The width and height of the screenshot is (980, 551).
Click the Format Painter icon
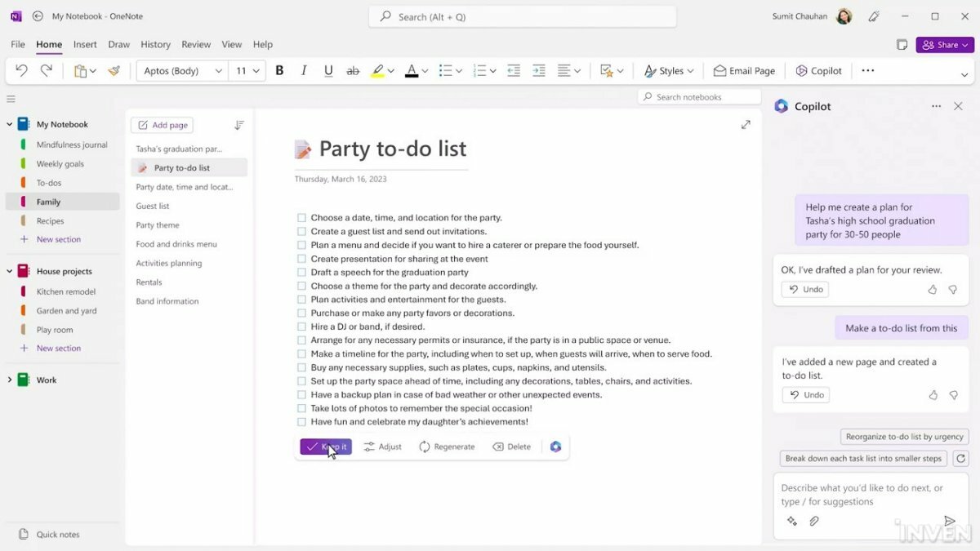point(114,71)
